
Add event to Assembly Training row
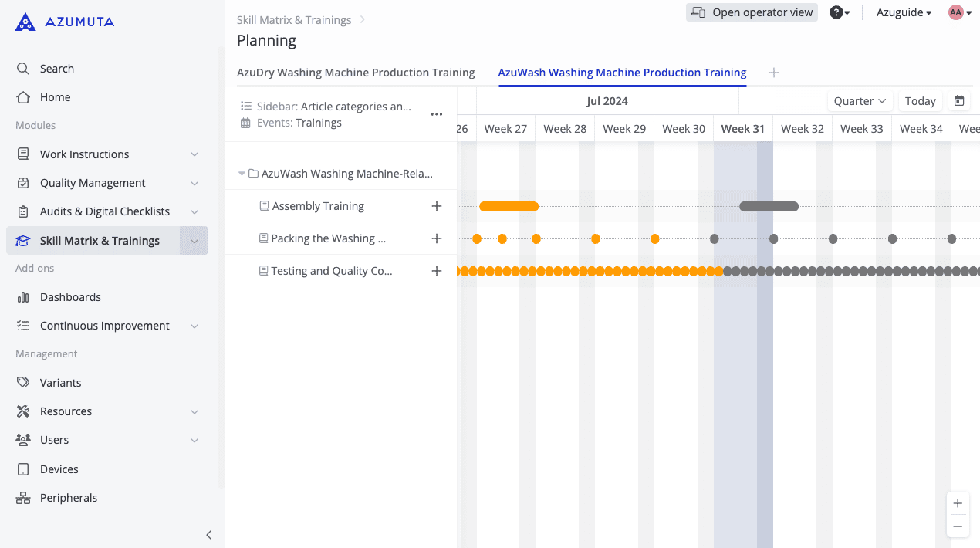pos(437,206)
